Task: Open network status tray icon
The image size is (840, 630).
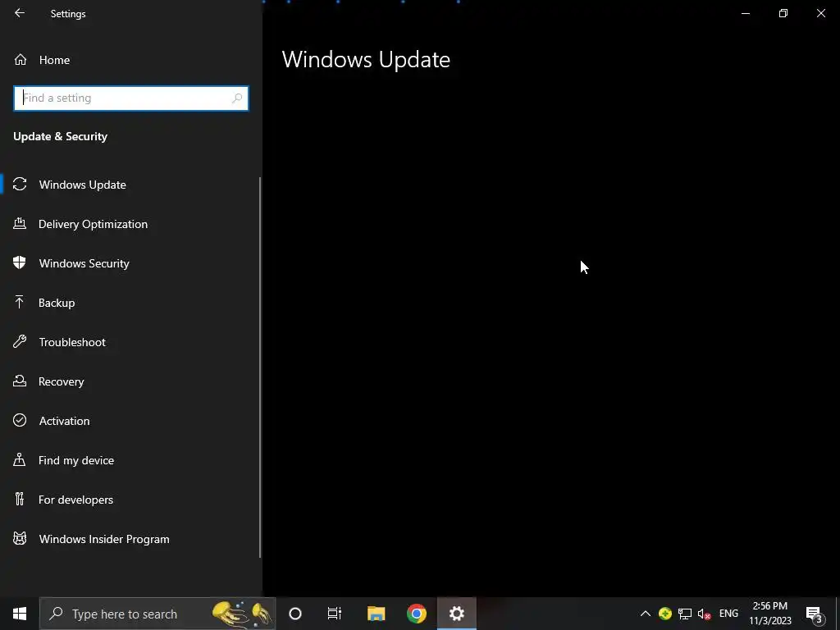Action: [685, 614]
